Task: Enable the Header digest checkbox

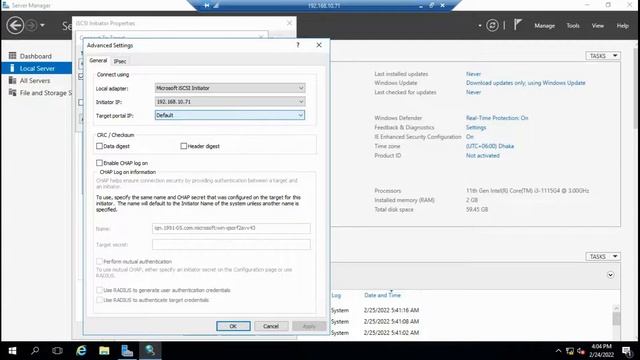Action: pos(184,146)
